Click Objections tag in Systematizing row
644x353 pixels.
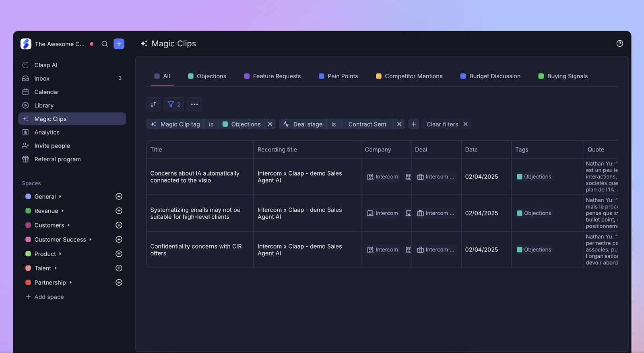coord(534,213)
